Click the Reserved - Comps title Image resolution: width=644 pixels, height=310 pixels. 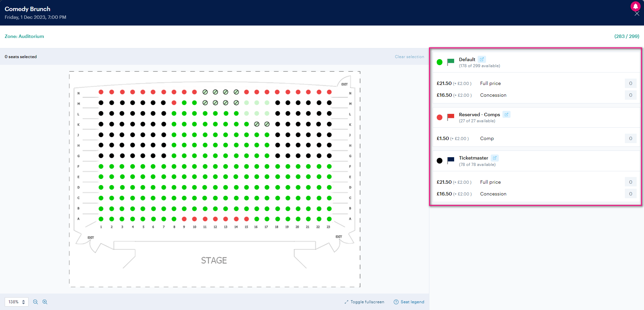pos(479,115)
